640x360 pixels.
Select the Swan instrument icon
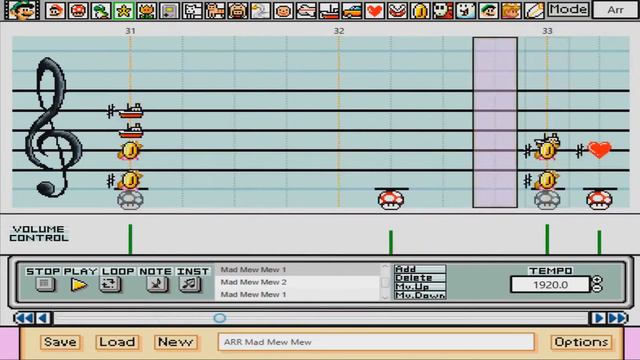pos(260,10)
